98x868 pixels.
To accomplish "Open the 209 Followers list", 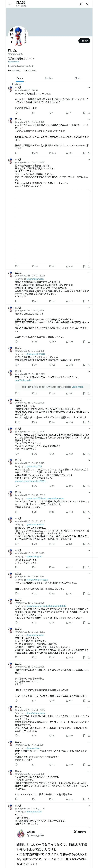I will 30,70.
